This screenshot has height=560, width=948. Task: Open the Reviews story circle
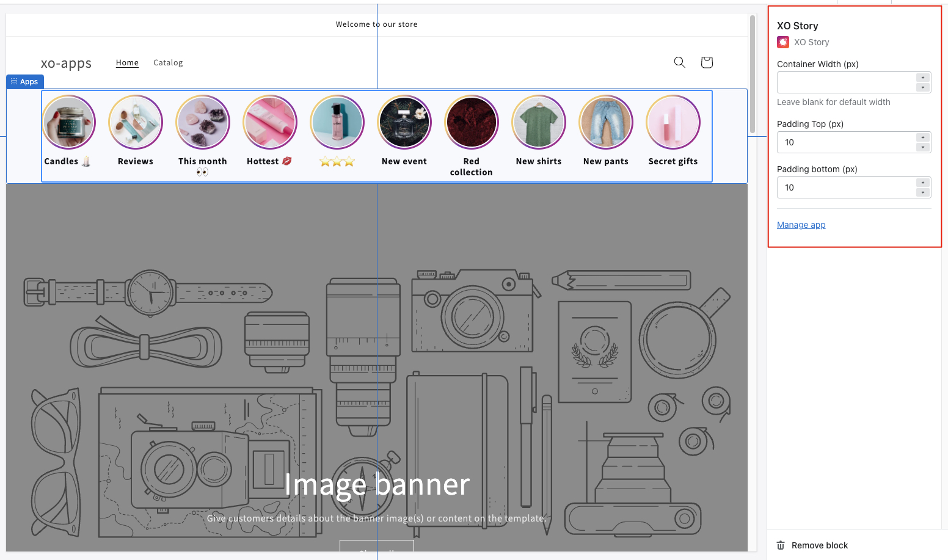tap(136, 122)
